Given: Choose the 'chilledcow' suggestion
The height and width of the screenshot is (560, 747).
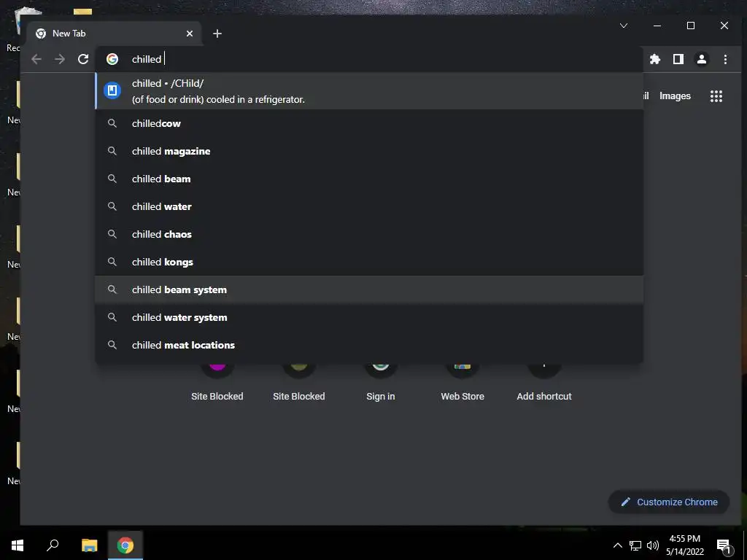Looking at the screenshot, I should 369,123.
